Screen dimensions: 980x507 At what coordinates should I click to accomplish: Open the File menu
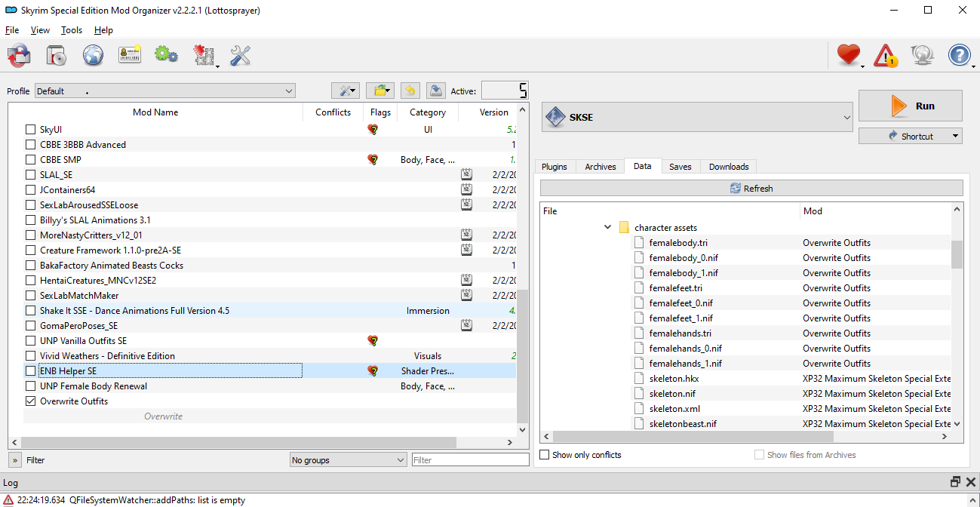click(x=12, y=30)
